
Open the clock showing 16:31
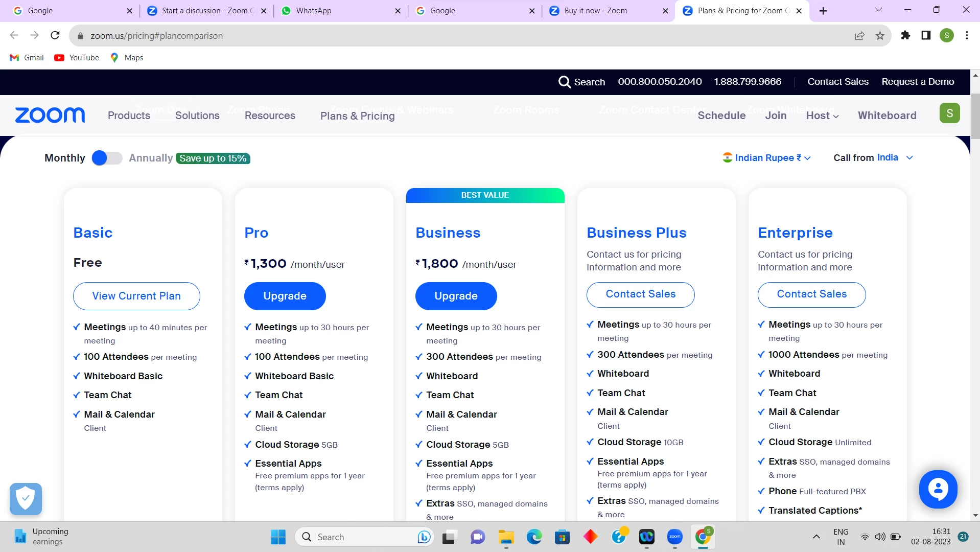931,537
